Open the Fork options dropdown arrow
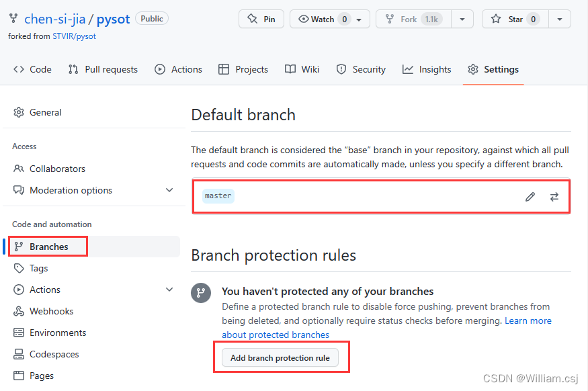588x391 pixels. (x=462, y=19)
